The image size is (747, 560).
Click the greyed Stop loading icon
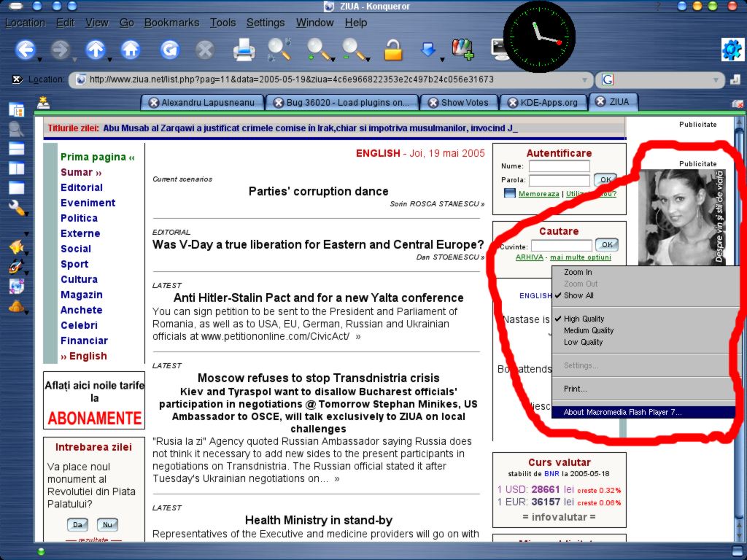pos(205,50)
